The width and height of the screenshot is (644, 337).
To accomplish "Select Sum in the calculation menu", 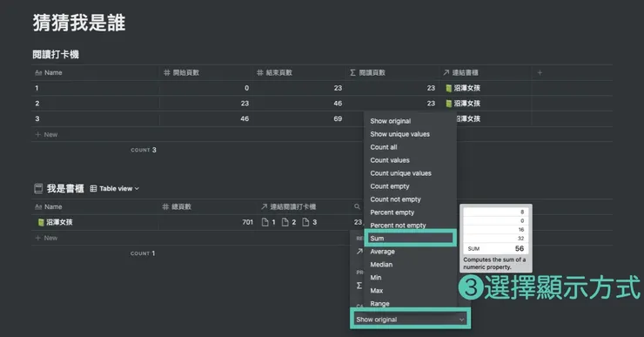I will 410,239.
